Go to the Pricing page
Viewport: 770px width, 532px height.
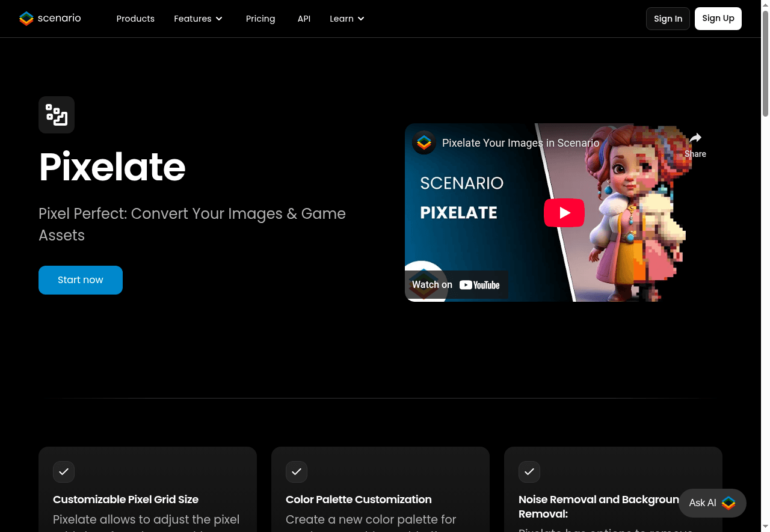[x=260, y=19]
